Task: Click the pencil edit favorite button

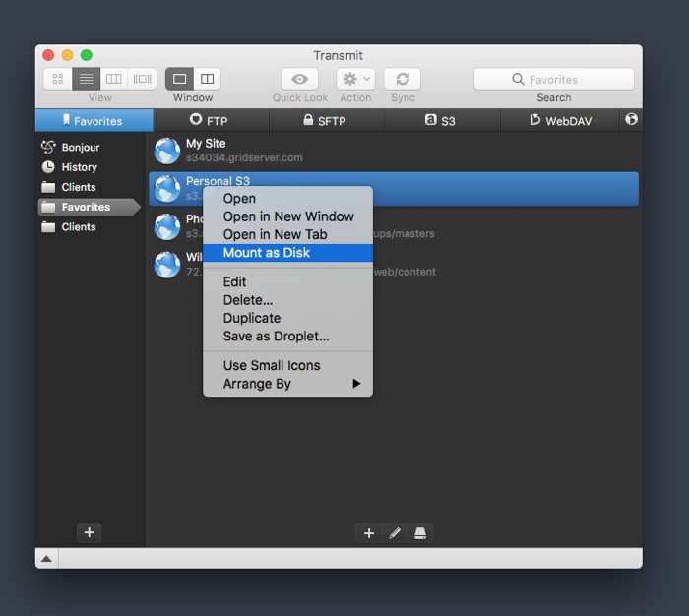Action: [395, 533]
